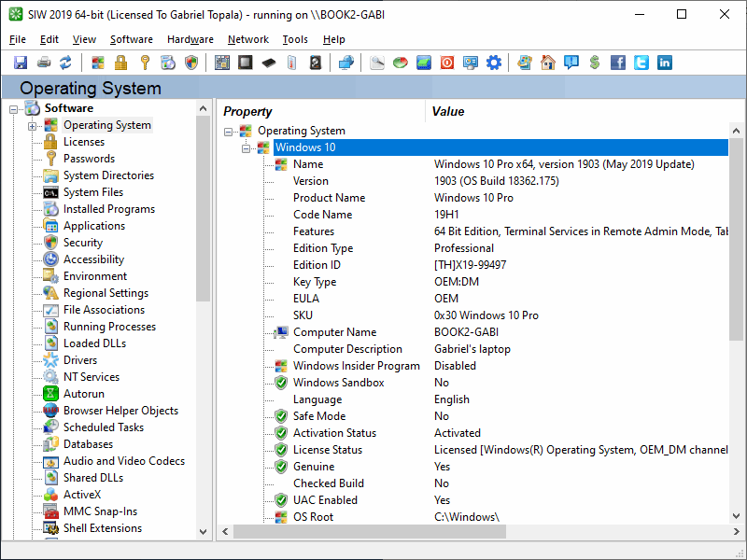Image resolution: width=747 pixels, height=560 pixels.
Task: Click the Save floppy disk toolbar icon
Action: 21,63
